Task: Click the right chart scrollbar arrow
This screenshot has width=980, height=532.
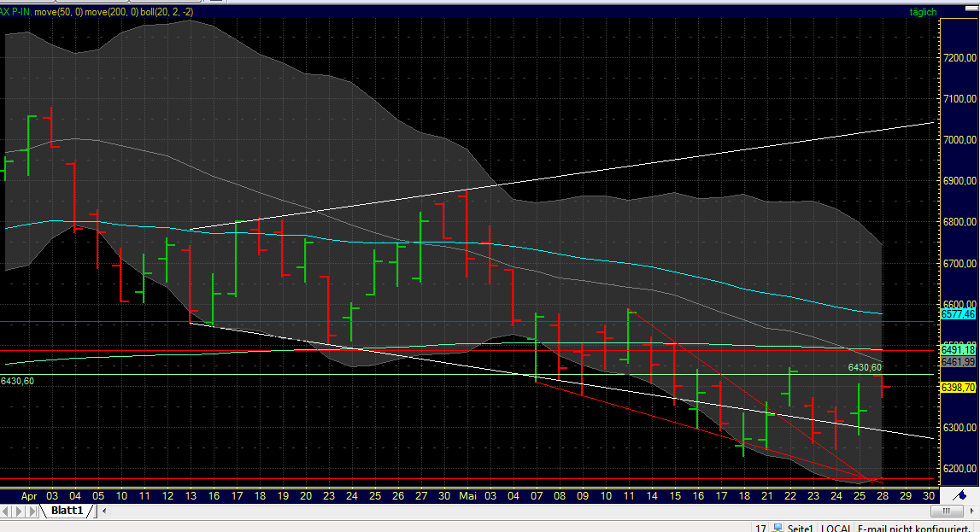Action: 972,511
